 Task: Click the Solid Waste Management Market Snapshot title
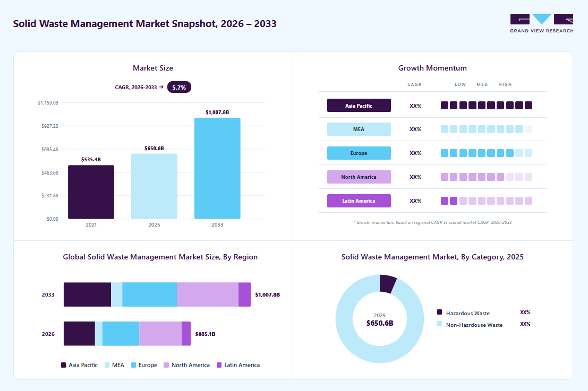click(145, 23)
